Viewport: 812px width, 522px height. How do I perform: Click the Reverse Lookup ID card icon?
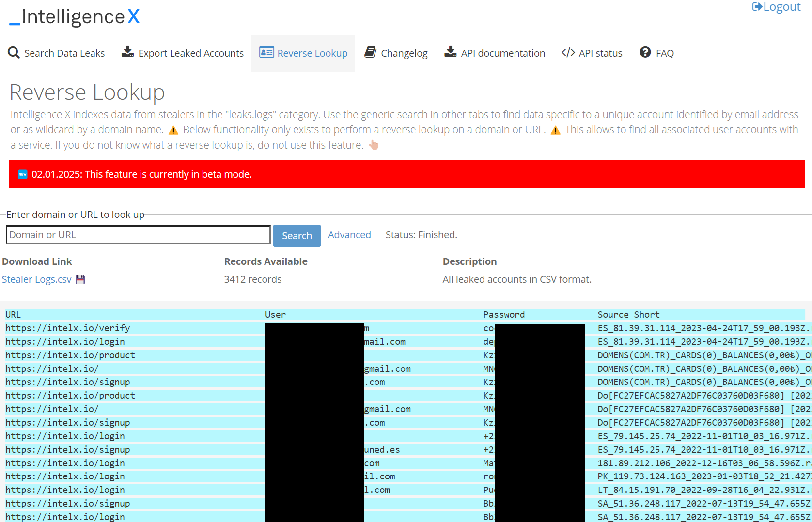(x=266, y=52)
